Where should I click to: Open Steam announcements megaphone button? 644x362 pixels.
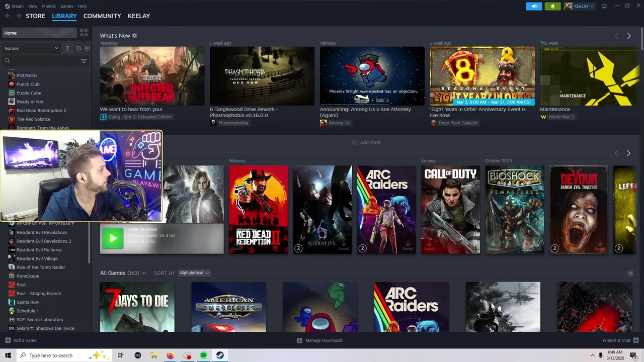click(534, 6)
